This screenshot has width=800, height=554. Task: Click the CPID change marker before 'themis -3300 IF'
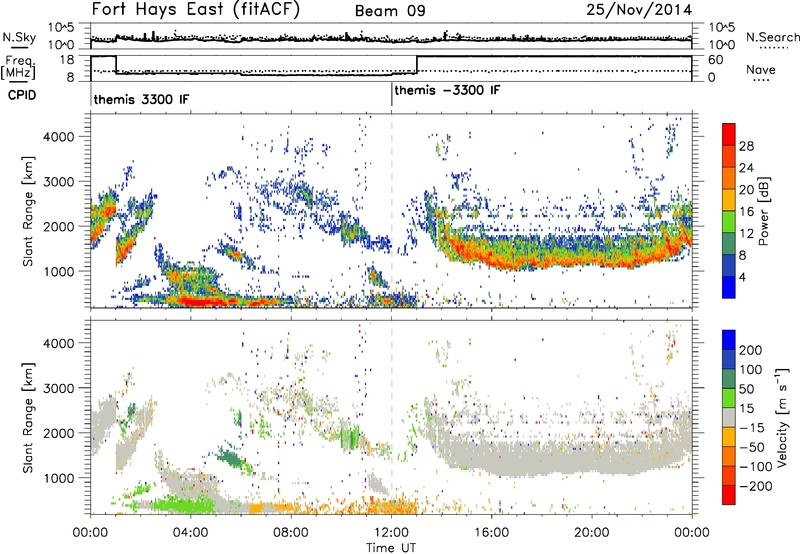coord(391,94)
